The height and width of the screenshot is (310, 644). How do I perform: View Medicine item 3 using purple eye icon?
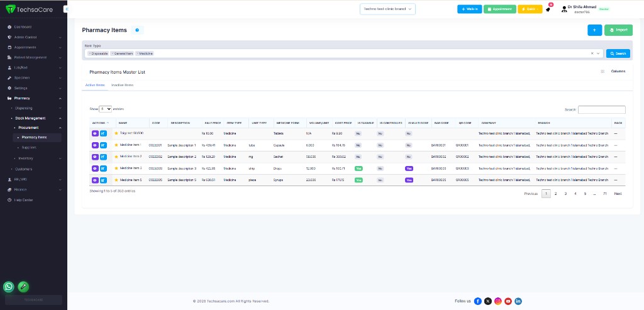[95, 169]
